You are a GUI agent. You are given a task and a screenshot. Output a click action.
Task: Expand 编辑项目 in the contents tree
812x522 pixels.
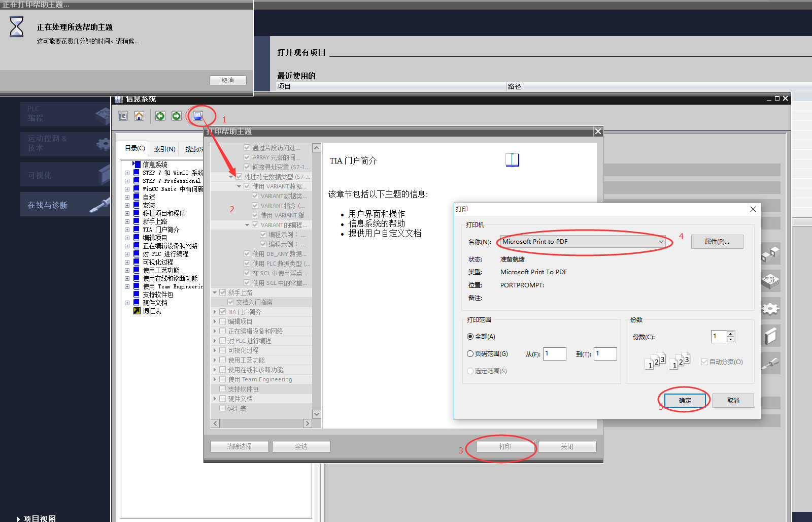click(x=127, y=238)
